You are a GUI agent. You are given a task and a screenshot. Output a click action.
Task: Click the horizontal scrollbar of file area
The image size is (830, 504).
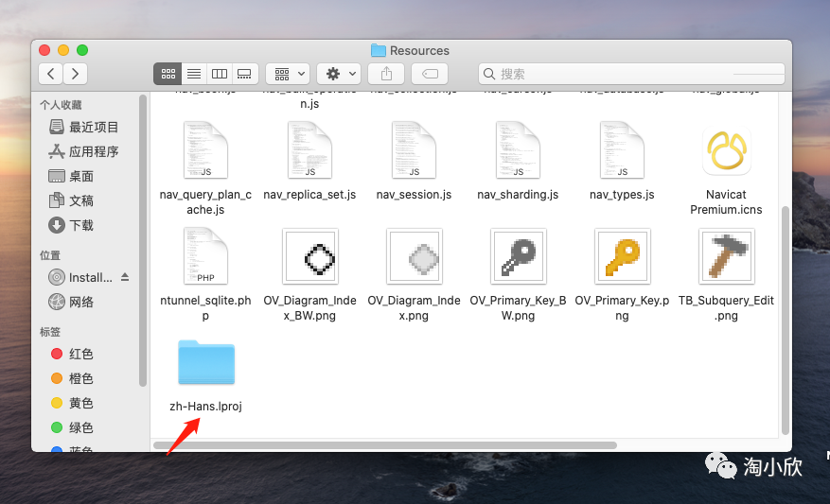coord(385,445)
